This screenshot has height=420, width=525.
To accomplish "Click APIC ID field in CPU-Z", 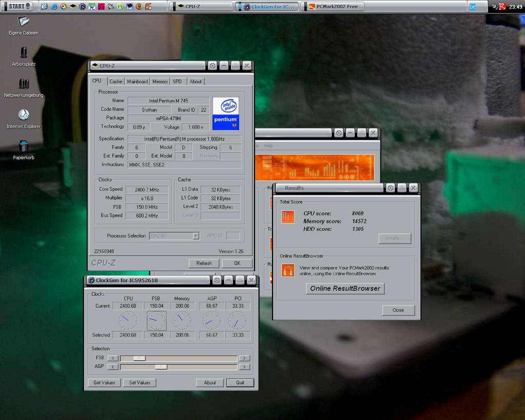I will 233,236.
